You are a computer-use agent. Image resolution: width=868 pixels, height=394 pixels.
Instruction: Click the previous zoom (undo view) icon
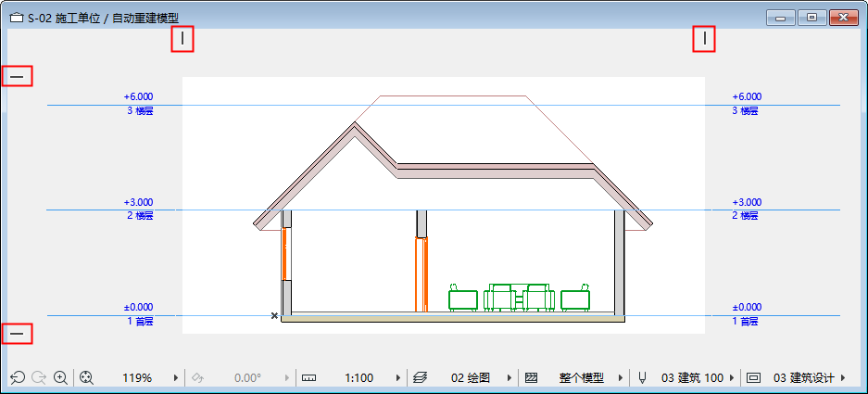coord(18,378)
